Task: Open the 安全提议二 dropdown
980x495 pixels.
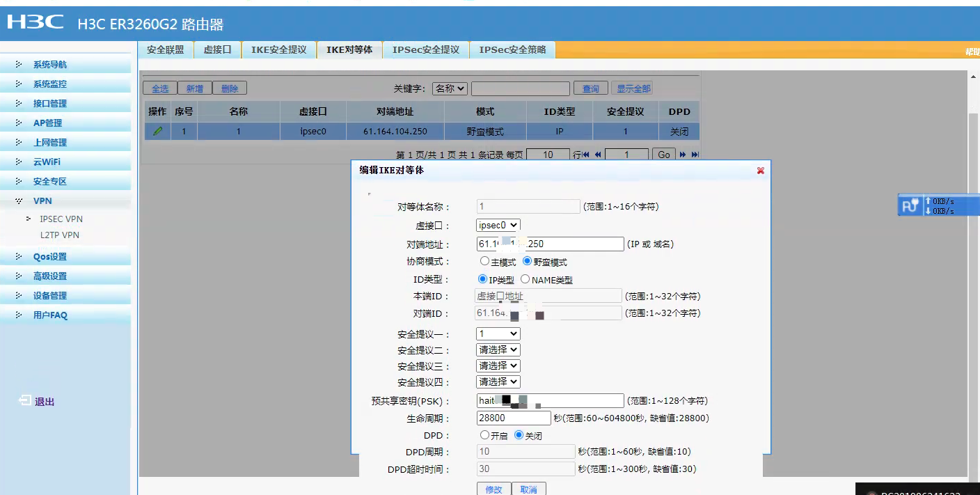Action: point(498,349)
